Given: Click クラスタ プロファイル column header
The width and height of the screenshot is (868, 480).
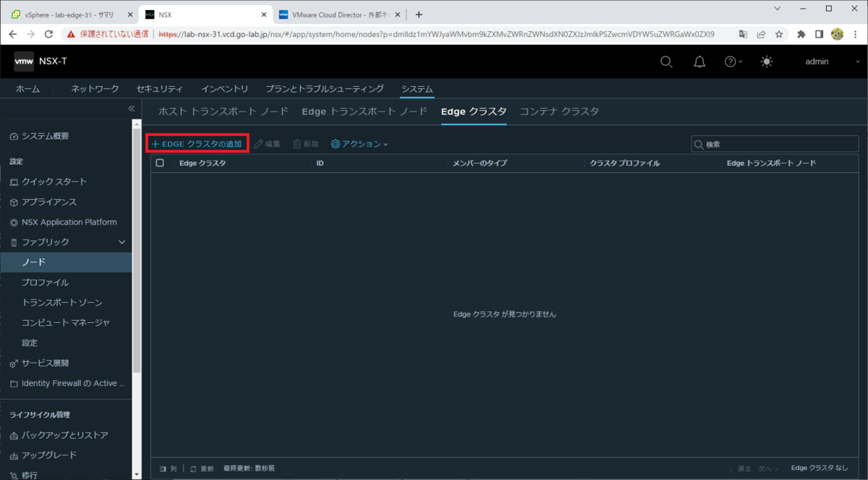Looking at the screenshot, I should (x=625, y=164).
